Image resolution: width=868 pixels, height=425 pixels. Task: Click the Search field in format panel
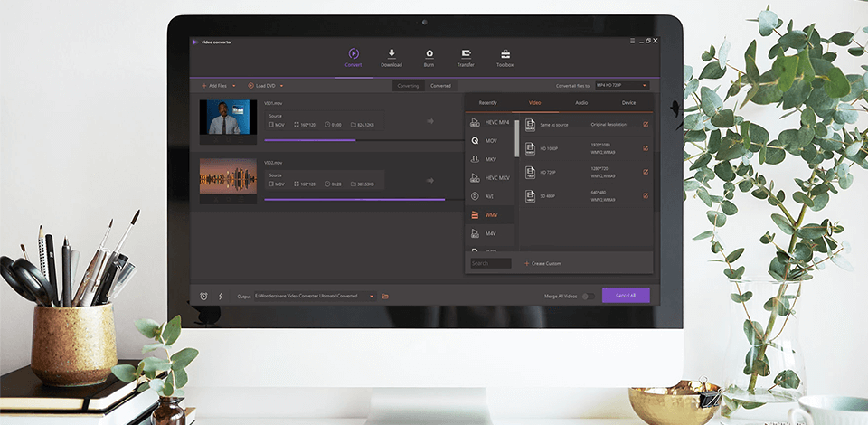(490, 263)
